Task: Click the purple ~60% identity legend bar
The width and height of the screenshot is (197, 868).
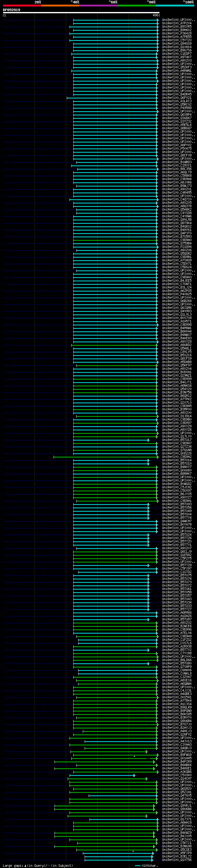Action: click(x=99, y=6)
